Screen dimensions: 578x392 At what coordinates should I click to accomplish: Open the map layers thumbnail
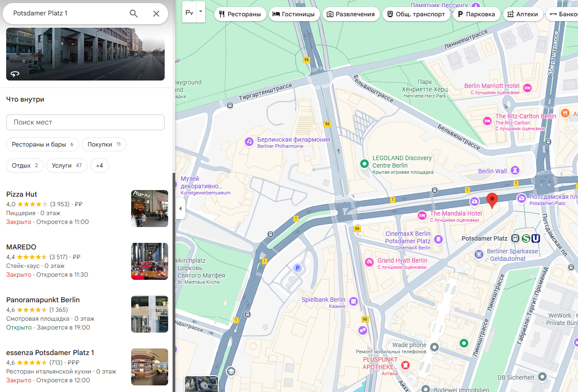(x=202, y=384)
